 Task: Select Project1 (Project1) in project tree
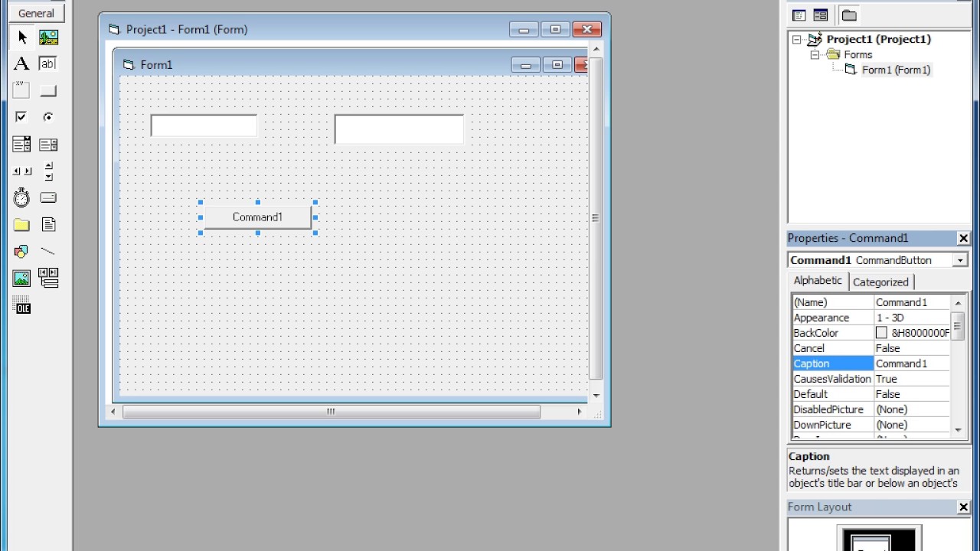[878, 39]
